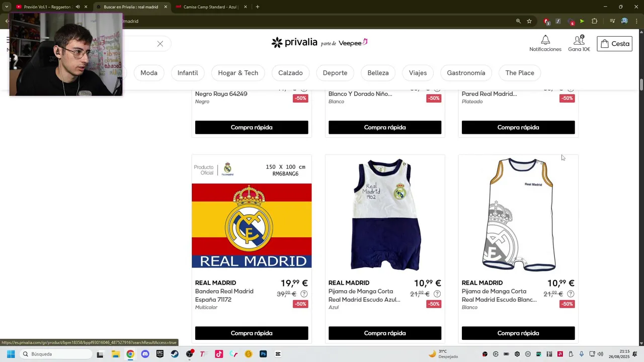Screen dimensions: 644x362
Task: Open the weather widget 31°C Despejado
Action: coord(443,354)
